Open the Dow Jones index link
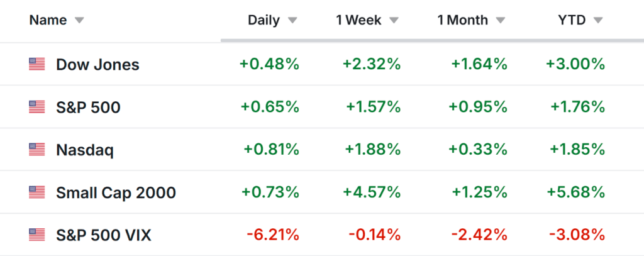The height and width of the screenshot is (256, 644). [x=97, y=64]
